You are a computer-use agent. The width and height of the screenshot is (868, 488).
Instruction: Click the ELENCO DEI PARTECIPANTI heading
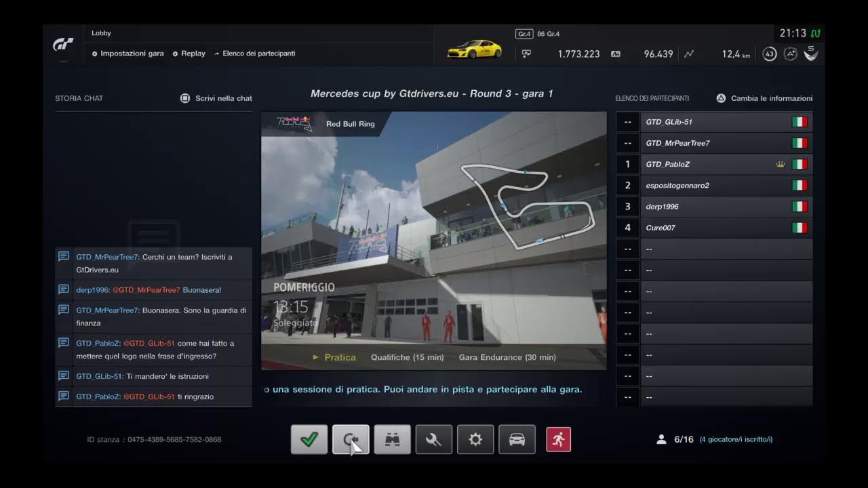[x=652, y=98]
